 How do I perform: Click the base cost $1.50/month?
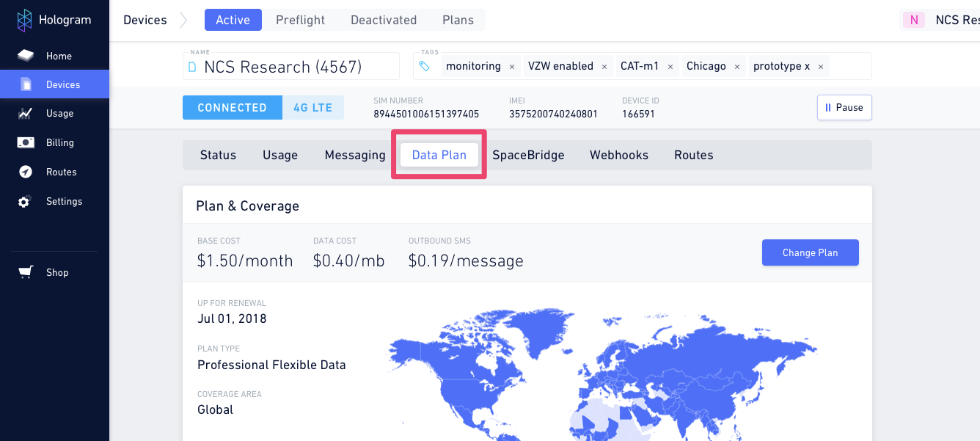click(245, 260)
